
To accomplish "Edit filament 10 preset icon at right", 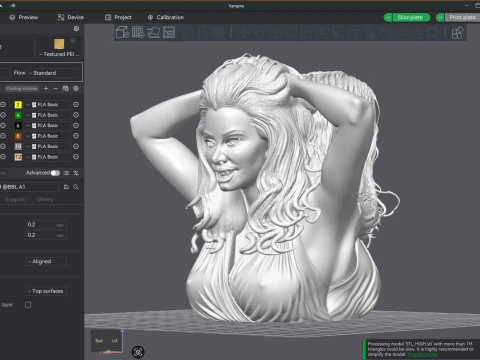I will pos(76,146).
